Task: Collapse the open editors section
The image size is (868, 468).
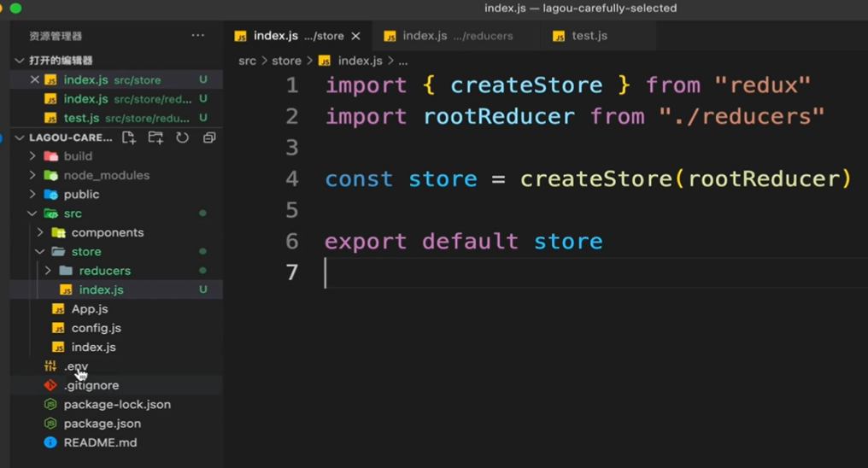Action: pyautogui.click(x=20, y=61)
